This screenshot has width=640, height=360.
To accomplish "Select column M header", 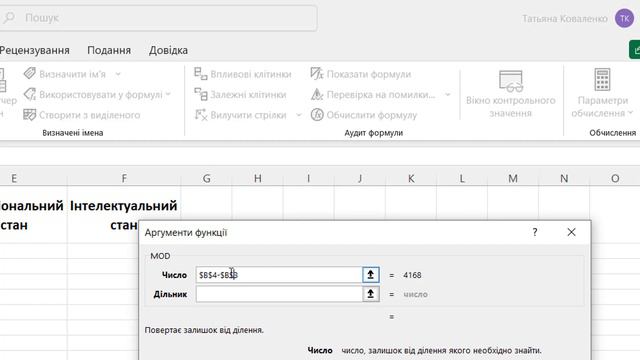I will 513,178.
